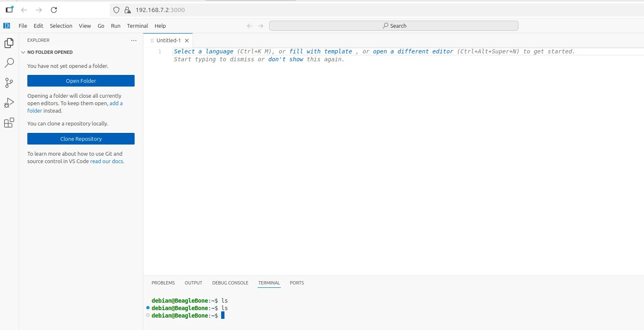The height and width of the screenshot is (330, 644).
Task: Close the Untitled-1 editor tab
Action: [187, 41]
